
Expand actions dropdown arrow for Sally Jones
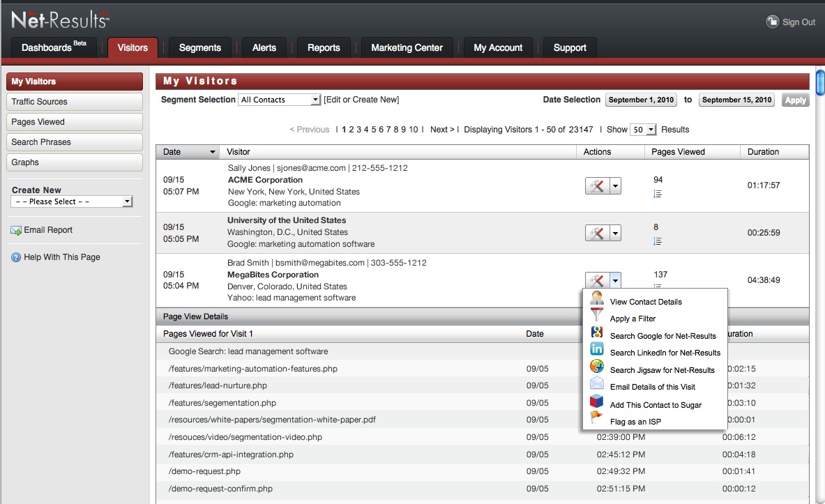pos(616,185)
